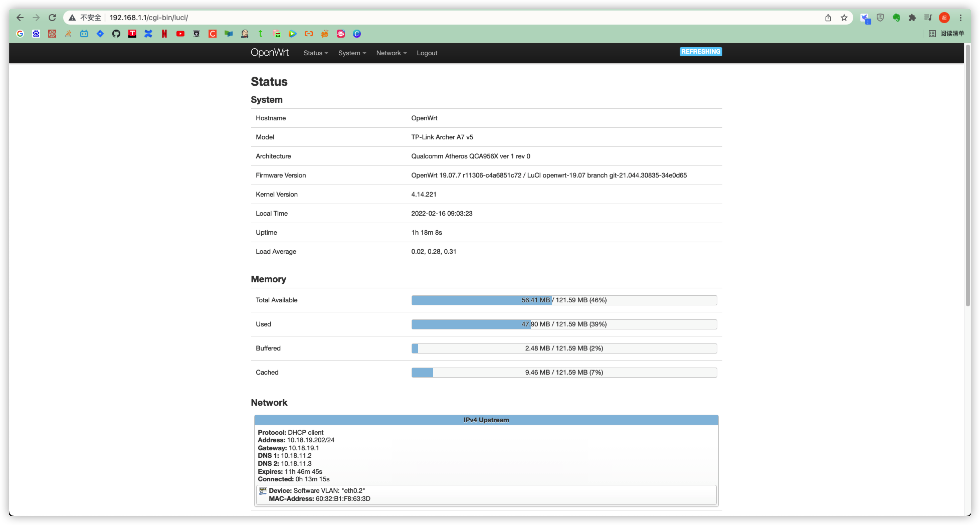Select the local time 2022-02-16 09:03:23
Image resolution: width=980 pixels, height=525 pixels.
pyautogui.click(x=442, y=213)
